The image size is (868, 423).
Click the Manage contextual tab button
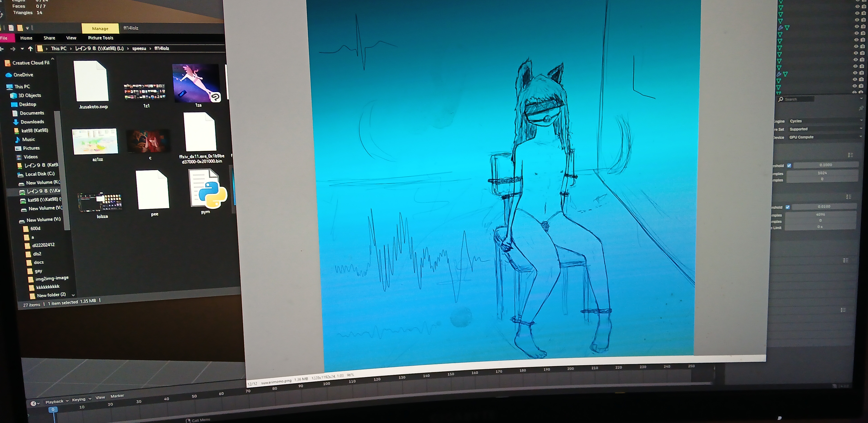[x=100, y=29]
